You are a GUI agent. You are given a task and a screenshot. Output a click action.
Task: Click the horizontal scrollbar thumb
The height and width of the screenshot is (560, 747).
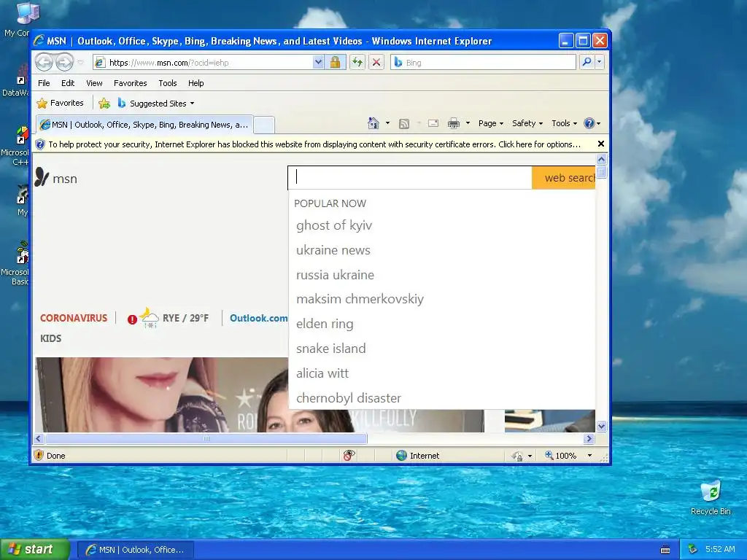(x=206, y=438)
